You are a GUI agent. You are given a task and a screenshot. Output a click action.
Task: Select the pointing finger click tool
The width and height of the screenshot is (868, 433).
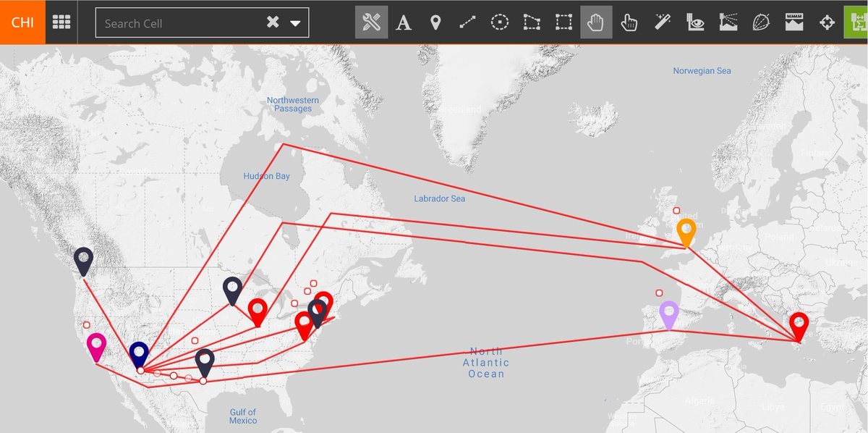[x=629, y=22]
